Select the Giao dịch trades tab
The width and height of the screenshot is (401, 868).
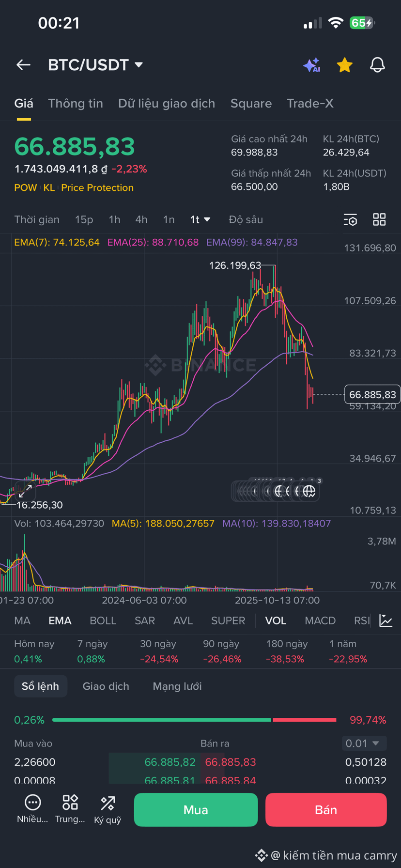click(106, 686)
